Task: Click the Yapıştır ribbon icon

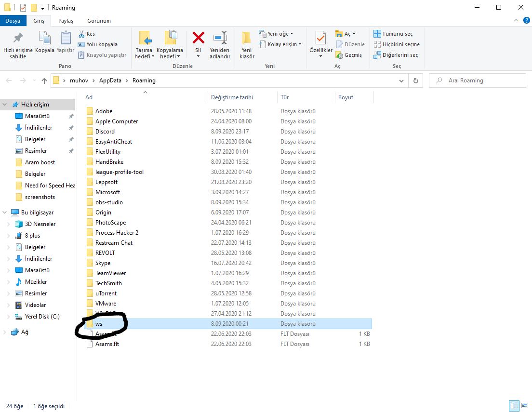Action: click(x=66, y=38)
